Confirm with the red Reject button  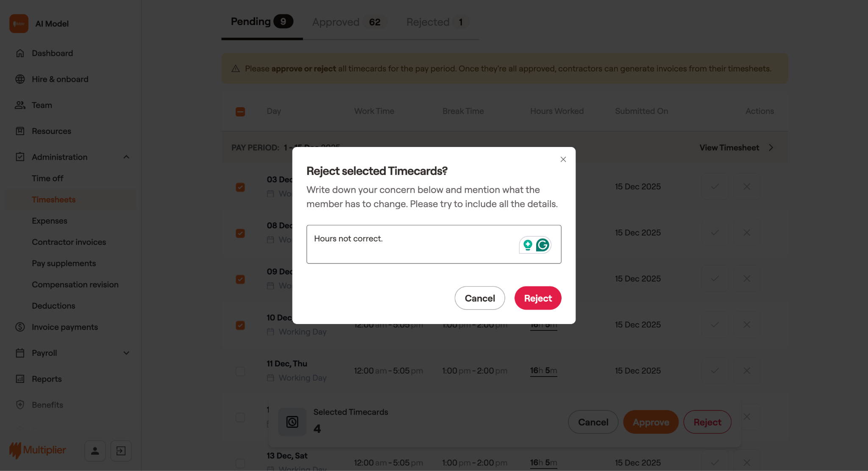point(538,298)
